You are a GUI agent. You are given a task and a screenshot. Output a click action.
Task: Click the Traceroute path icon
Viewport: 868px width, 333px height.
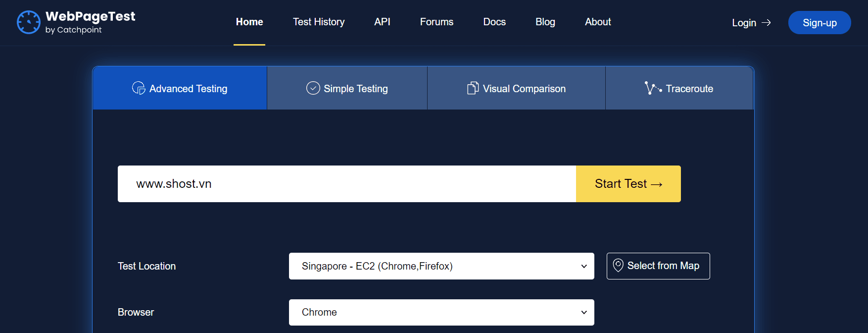pyautogui.click(x=653, y=88)
